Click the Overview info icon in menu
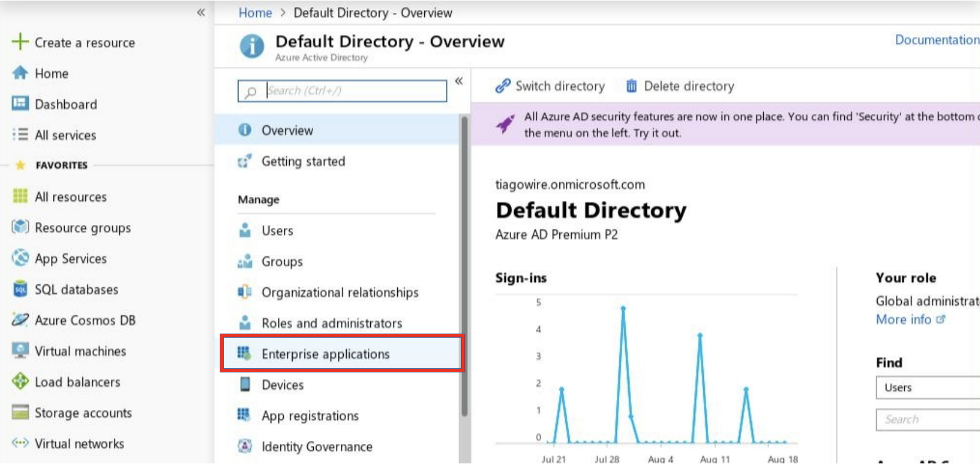Viewport: 980px width, 464px height. [x=245, y=130]
